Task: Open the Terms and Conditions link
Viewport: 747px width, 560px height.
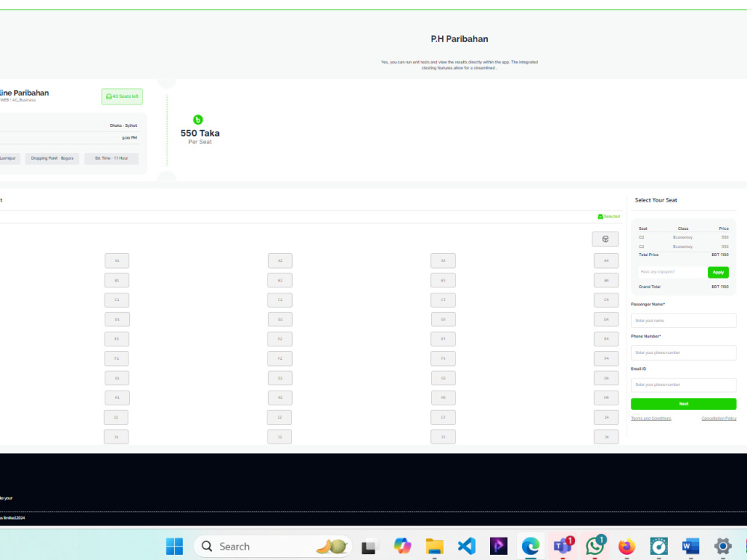Action: click(x=651, y=419)
